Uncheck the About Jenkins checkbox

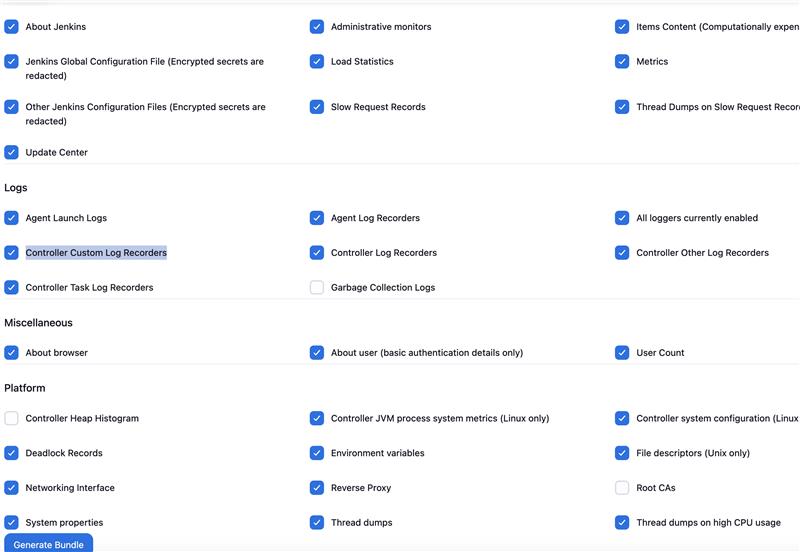11,27
